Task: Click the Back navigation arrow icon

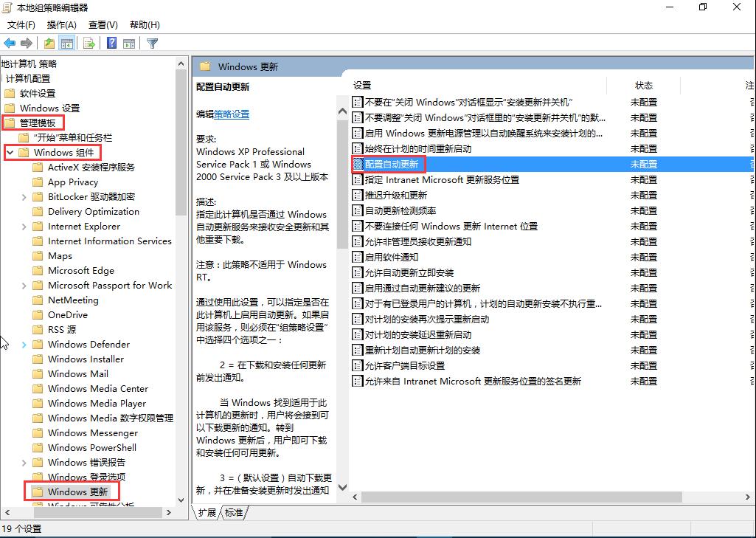Action: [10, 43]
